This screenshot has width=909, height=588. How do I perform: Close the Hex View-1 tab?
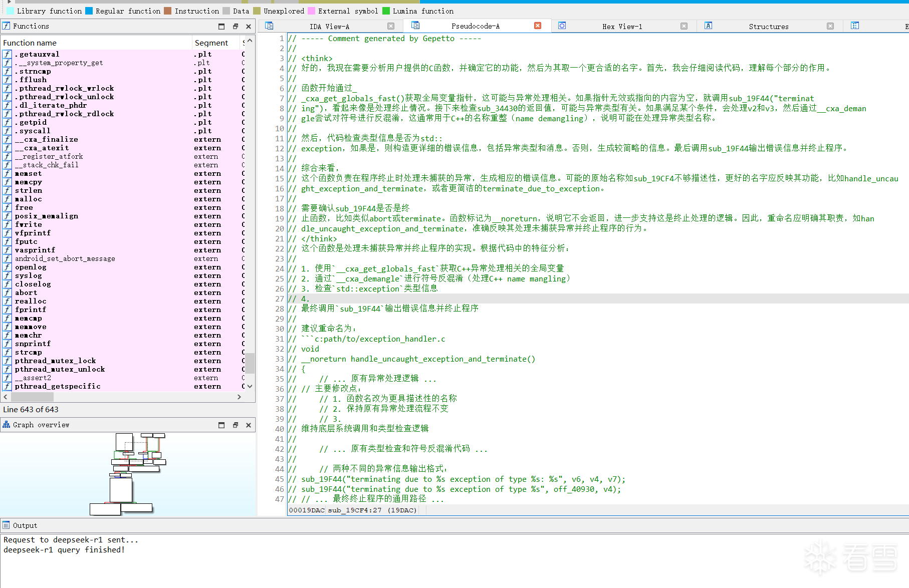click(x=684, y=26)
